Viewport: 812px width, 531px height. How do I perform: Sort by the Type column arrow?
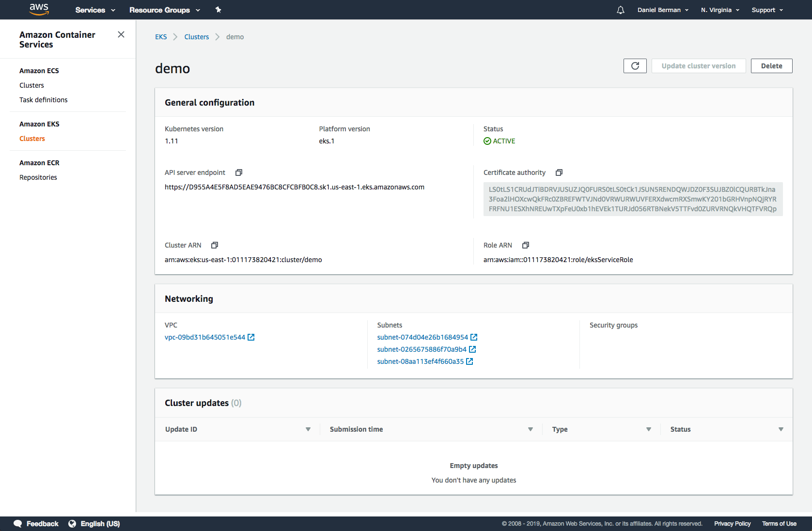click(x=649, y=429)
